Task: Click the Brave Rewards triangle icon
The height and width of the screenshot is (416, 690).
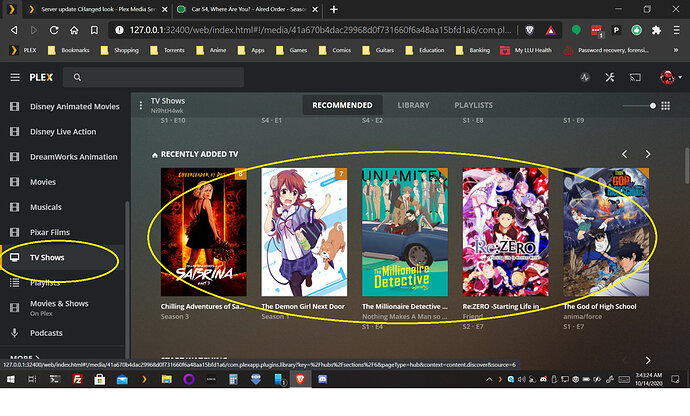Action: (x=551, y=30)
